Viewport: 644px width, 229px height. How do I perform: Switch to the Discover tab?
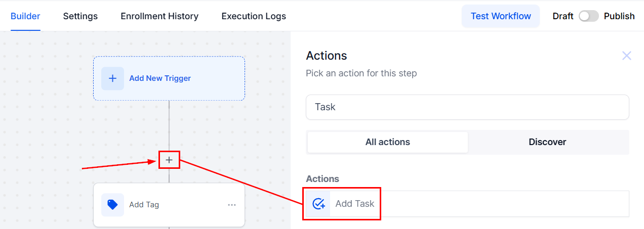coord(547,142)
